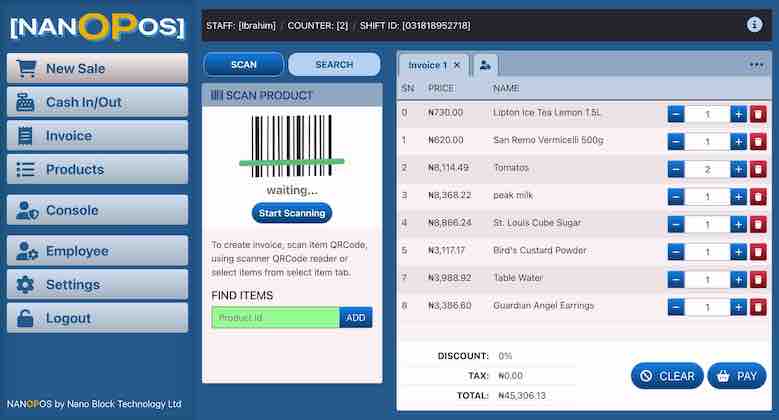Open the Employee menu item

click(97, 251)
